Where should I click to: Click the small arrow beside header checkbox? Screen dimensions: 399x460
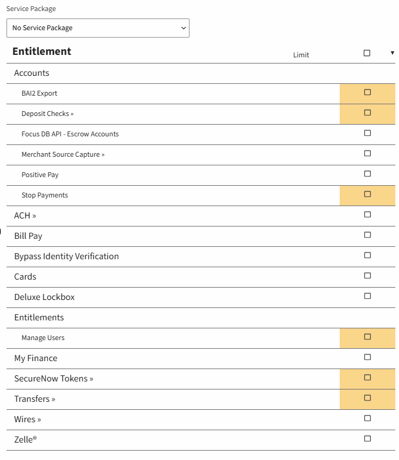click(392, 53)
